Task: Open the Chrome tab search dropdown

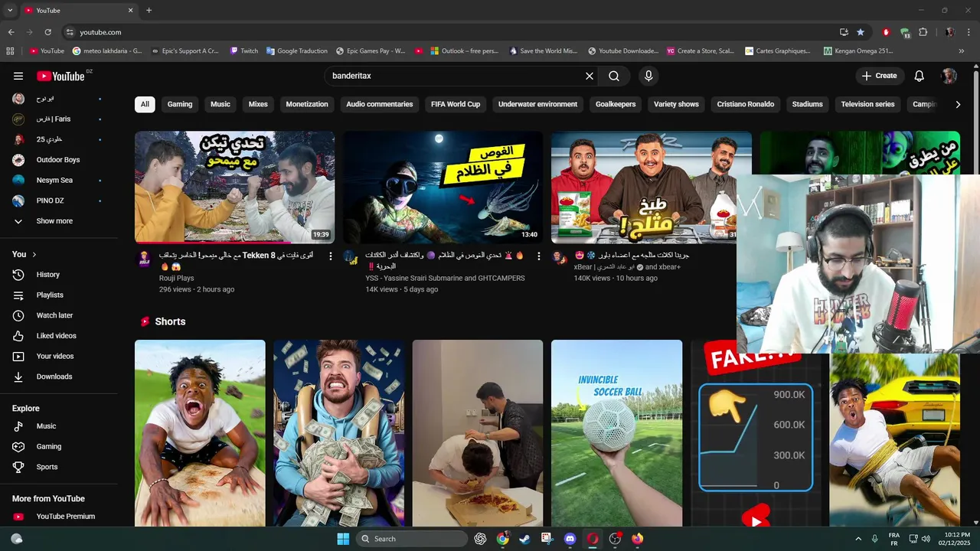Action: coord(10,11)
